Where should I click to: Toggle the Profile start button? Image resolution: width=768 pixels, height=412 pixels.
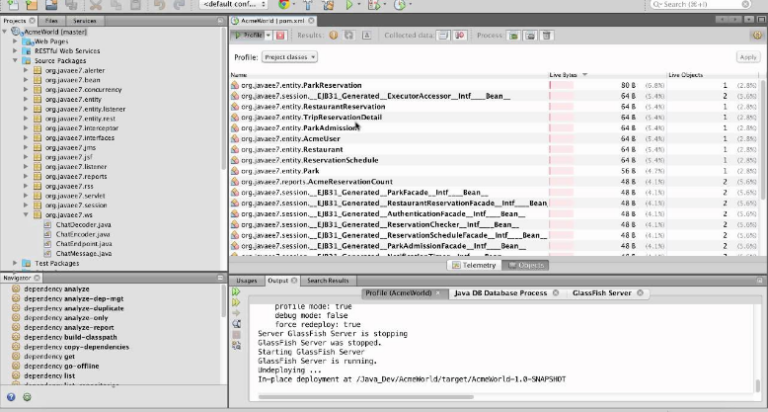250,35
